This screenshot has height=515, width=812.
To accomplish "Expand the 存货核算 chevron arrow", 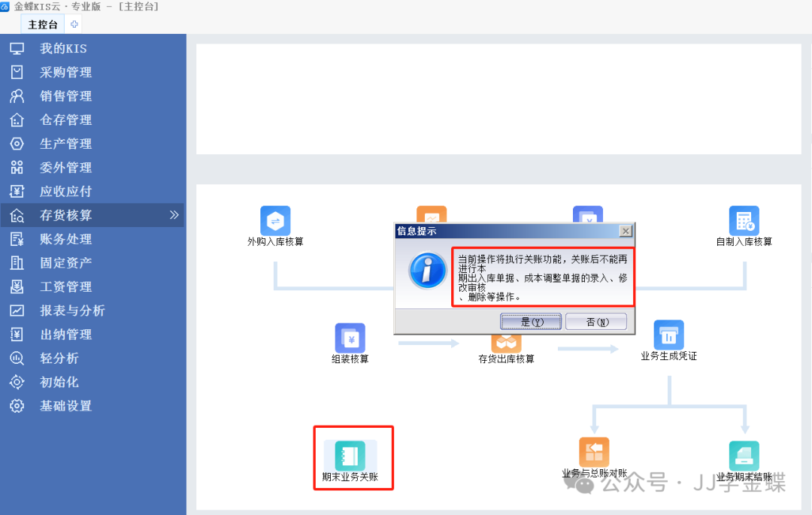I will pos(174,215).
